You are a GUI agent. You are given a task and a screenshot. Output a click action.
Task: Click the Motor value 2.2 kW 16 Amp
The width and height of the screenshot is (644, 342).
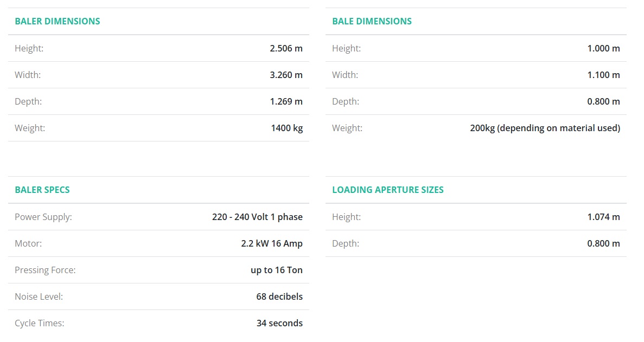[x=272, y=243]
